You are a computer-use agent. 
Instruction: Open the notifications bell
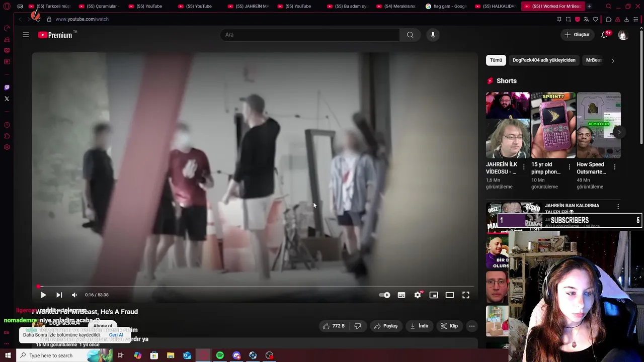coord(604,35)
